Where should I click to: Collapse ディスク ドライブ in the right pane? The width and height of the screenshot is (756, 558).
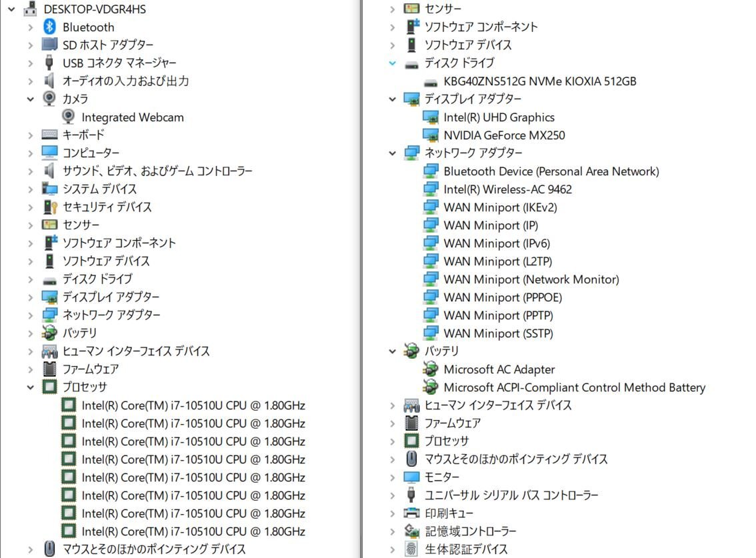click(x=393, y=63)
